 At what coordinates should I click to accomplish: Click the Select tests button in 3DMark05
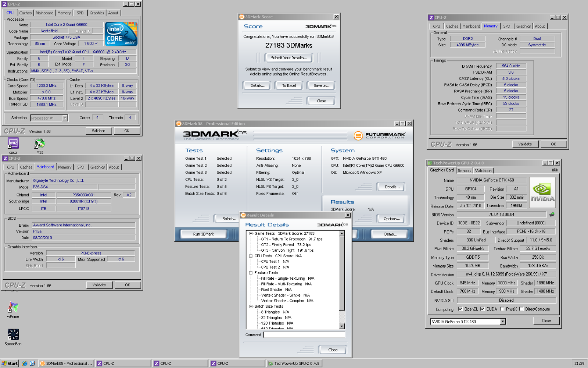click(x=229, y=219)
